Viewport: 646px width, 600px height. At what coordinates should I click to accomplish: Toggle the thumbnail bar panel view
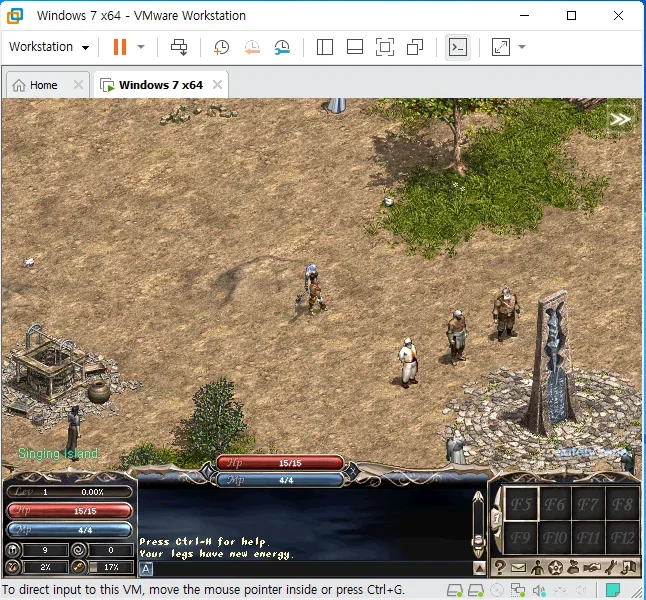tap(355, 47)
